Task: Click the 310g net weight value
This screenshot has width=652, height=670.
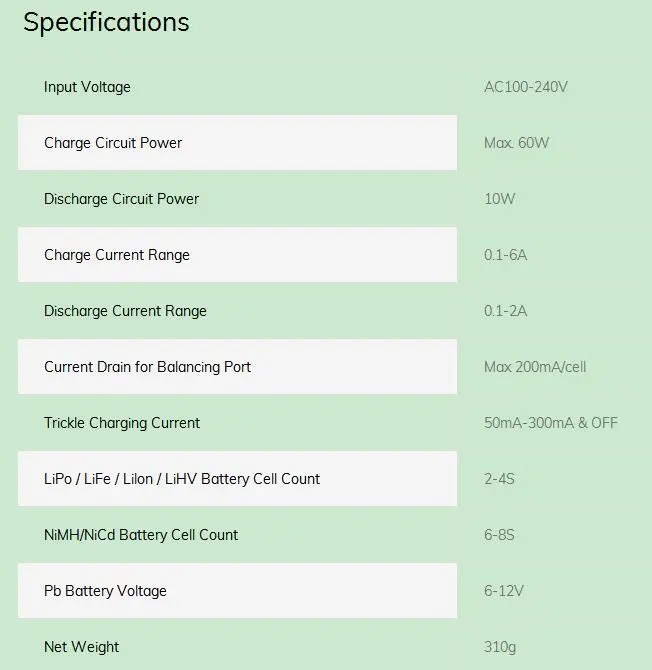Action: click(500, 647)
